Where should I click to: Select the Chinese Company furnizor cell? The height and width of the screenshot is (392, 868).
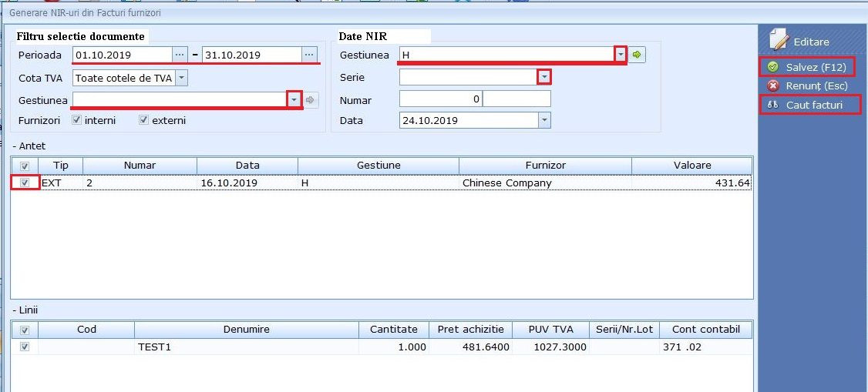545,183
